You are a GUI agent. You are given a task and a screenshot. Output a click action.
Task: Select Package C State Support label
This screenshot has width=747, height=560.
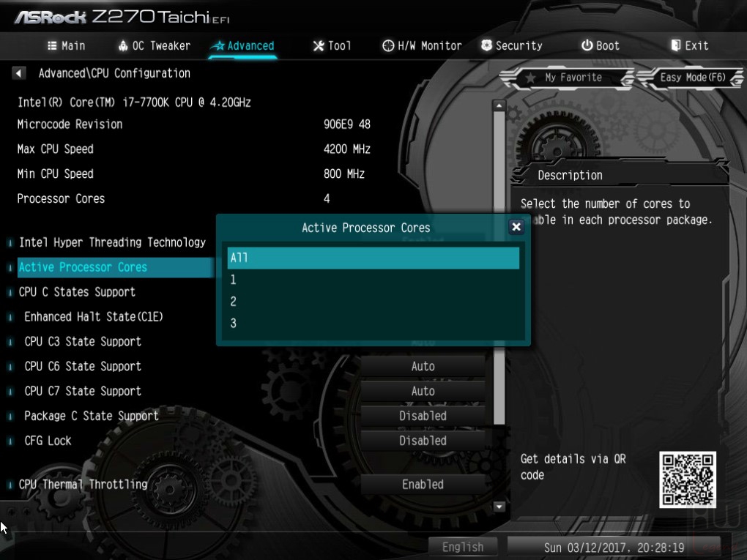pos(92,416)
